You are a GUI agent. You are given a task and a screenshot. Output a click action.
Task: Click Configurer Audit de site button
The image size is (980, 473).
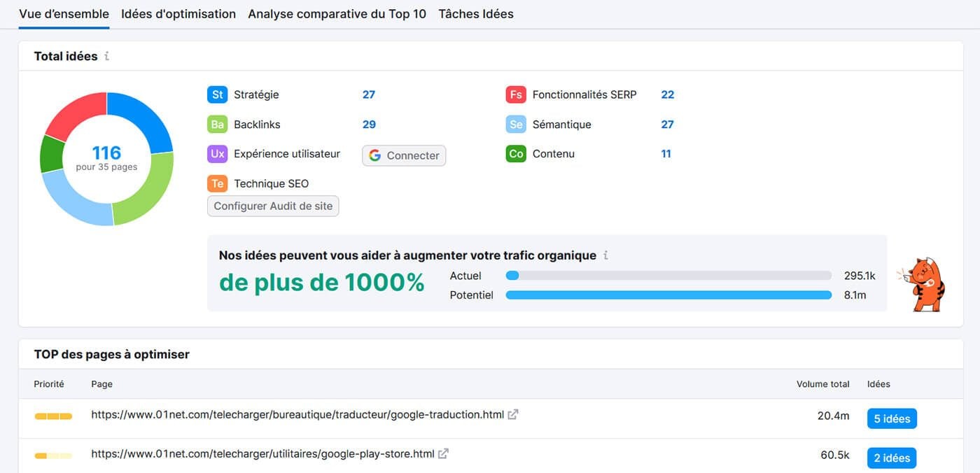click(x=273, y=206)
